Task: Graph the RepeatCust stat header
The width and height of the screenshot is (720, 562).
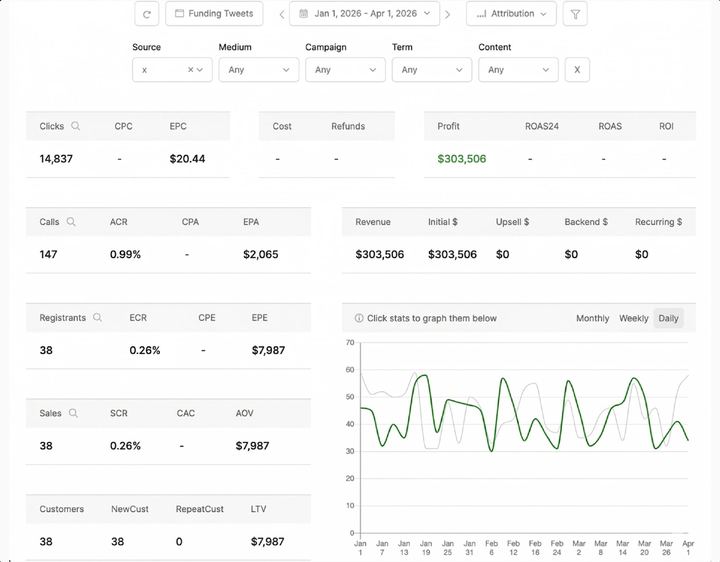Action: [x=199, y=509]
